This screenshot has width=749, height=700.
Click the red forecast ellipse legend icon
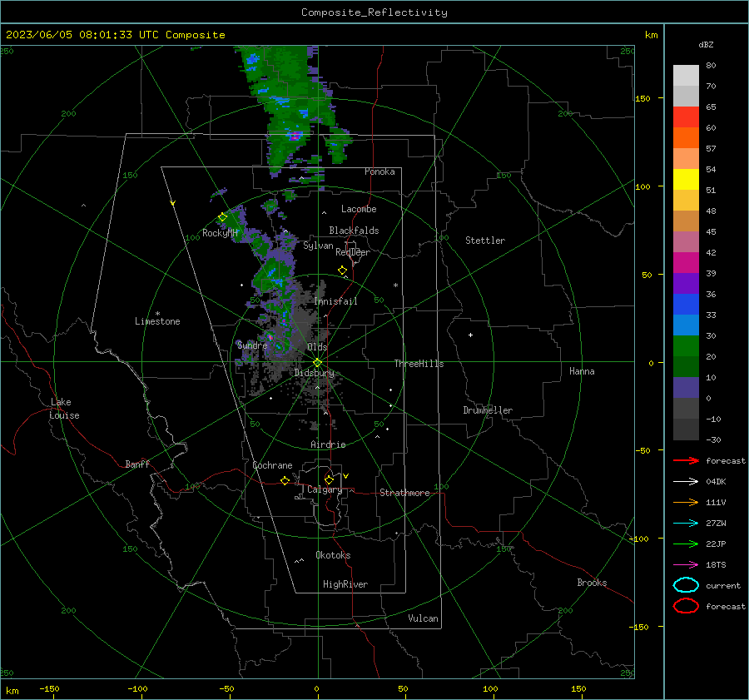point(686,606)
